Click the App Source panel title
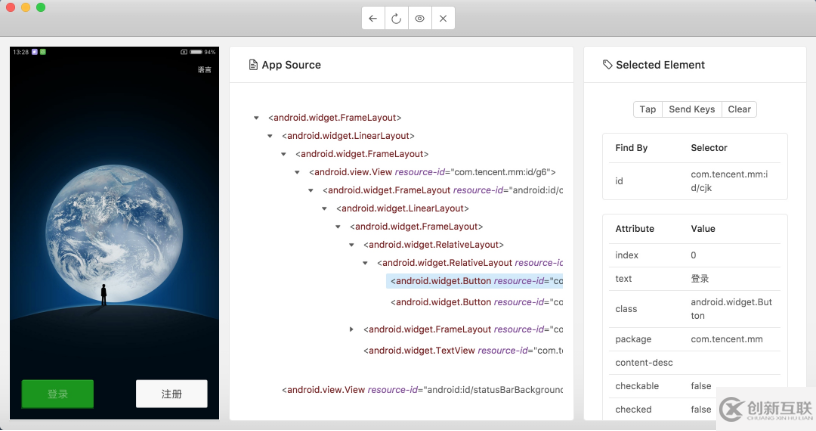 click(291, 65)
